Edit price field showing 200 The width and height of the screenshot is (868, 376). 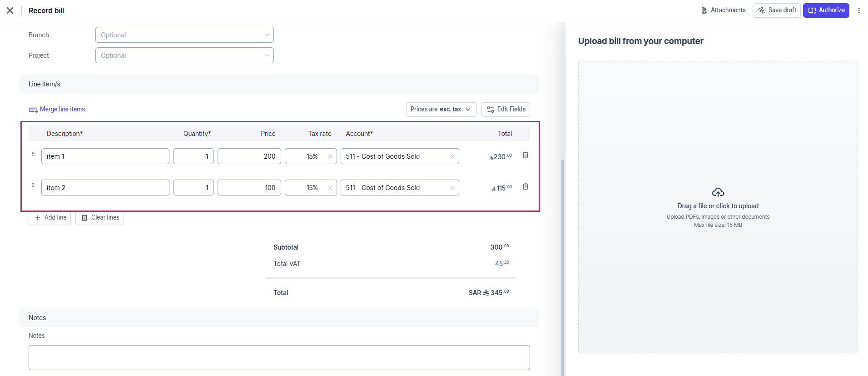(249, 156)
